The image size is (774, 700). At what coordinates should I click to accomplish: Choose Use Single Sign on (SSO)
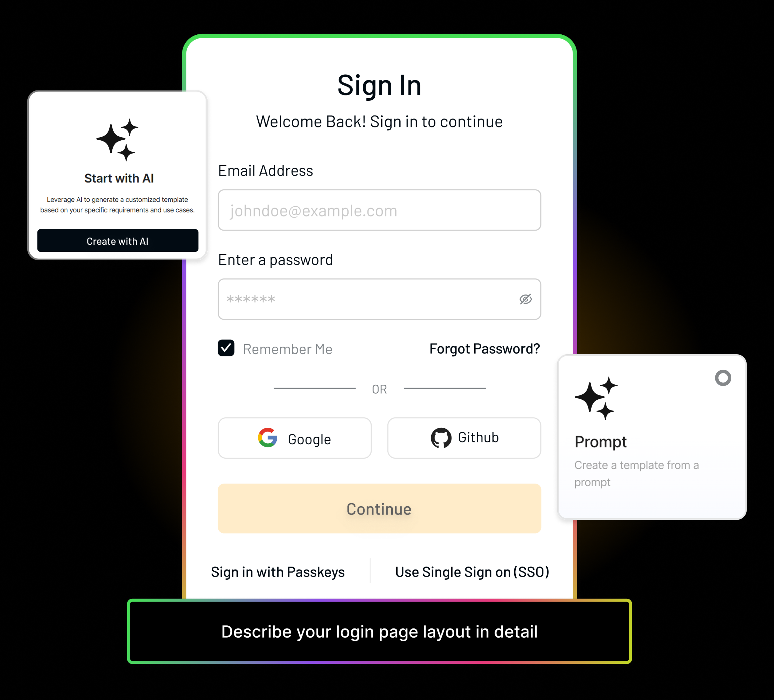click(x=472, y=572)
